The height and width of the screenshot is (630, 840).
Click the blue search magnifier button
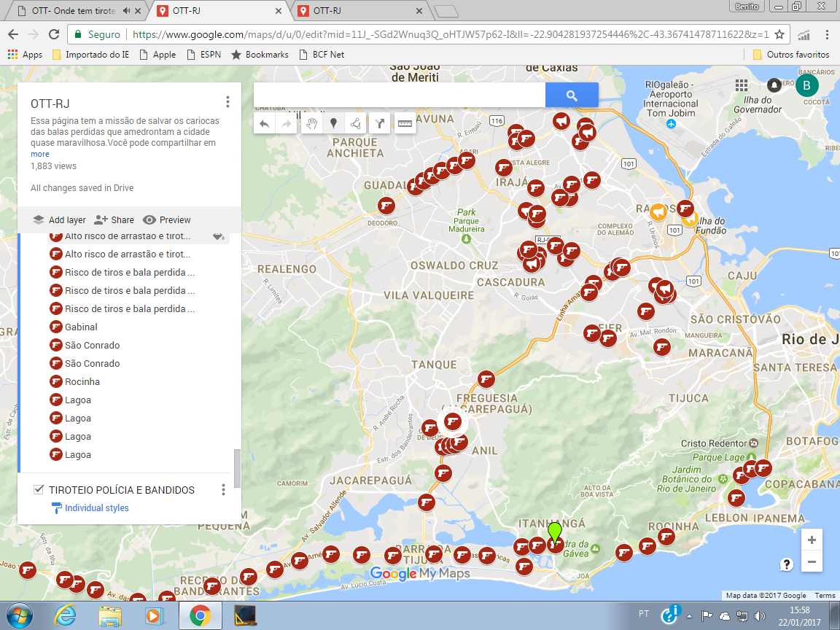point(572,96)
